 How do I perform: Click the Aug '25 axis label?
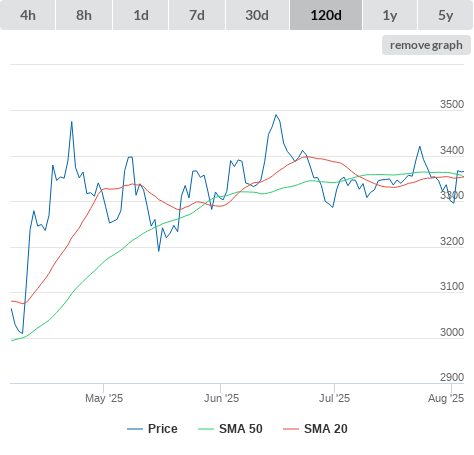(x=446, y=398)
